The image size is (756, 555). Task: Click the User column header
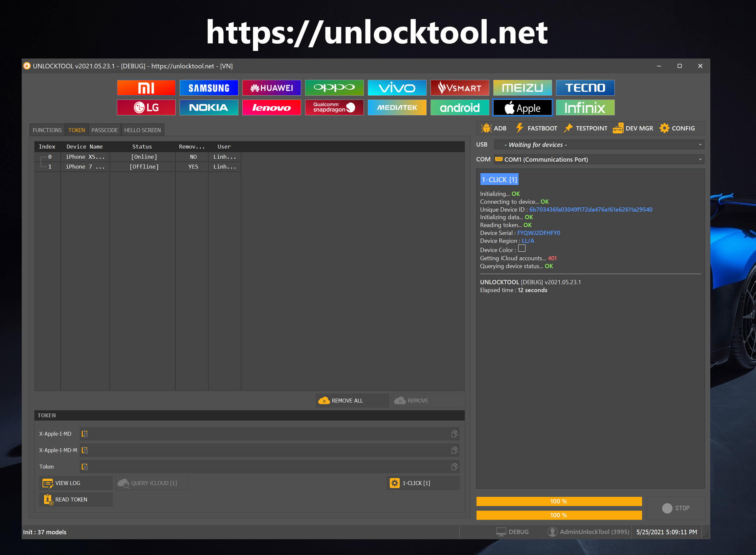pos(224,147)
